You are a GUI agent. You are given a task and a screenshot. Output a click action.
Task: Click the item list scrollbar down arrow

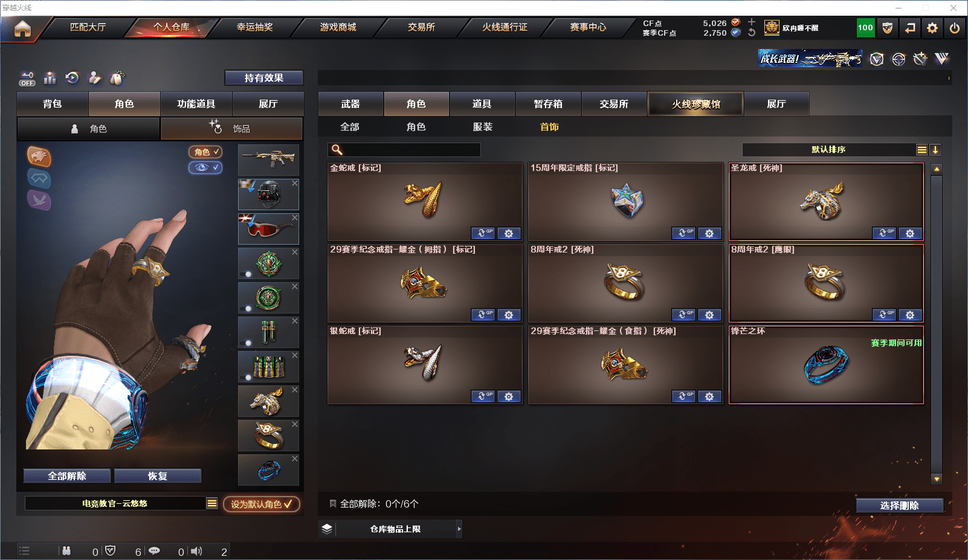[x=937, y=479]
